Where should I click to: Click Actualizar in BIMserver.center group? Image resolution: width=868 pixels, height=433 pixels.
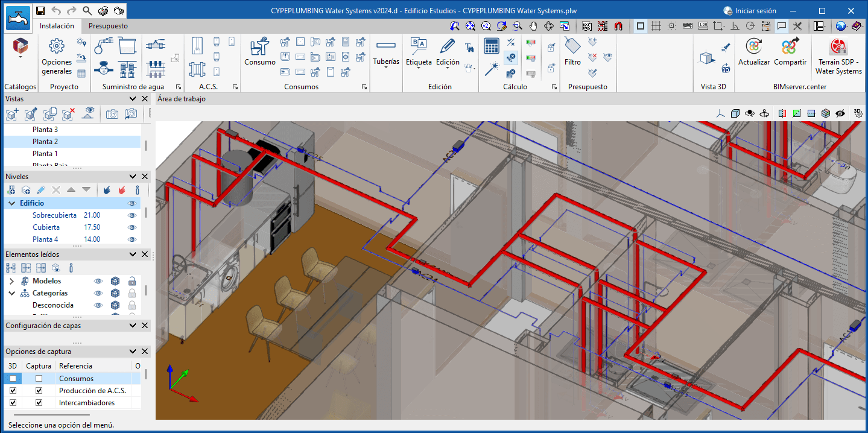point(754,52)
